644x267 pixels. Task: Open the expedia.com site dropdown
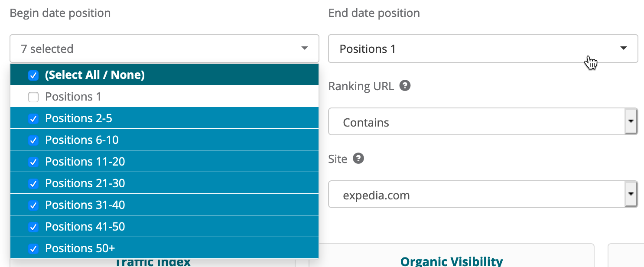[631, 195]
